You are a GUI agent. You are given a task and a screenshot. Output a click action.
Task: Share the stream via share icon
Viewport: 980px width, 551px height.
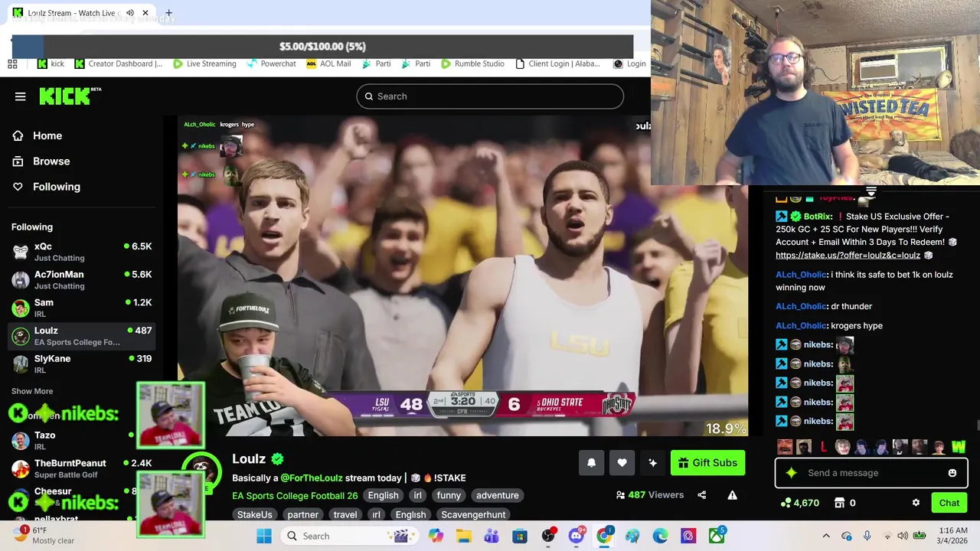tap(701, 495)
